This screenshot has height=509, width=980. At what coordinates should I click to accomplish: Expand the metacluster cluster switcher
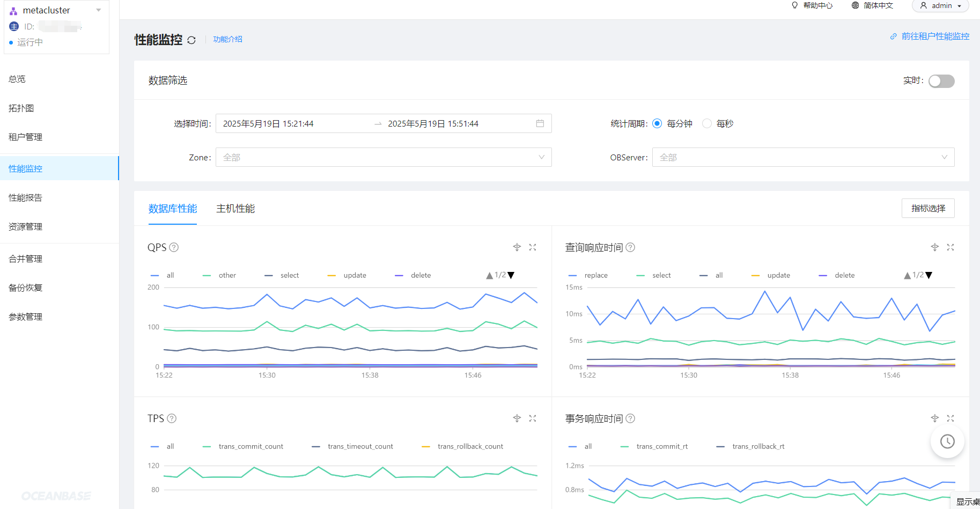tap(98, 10)
